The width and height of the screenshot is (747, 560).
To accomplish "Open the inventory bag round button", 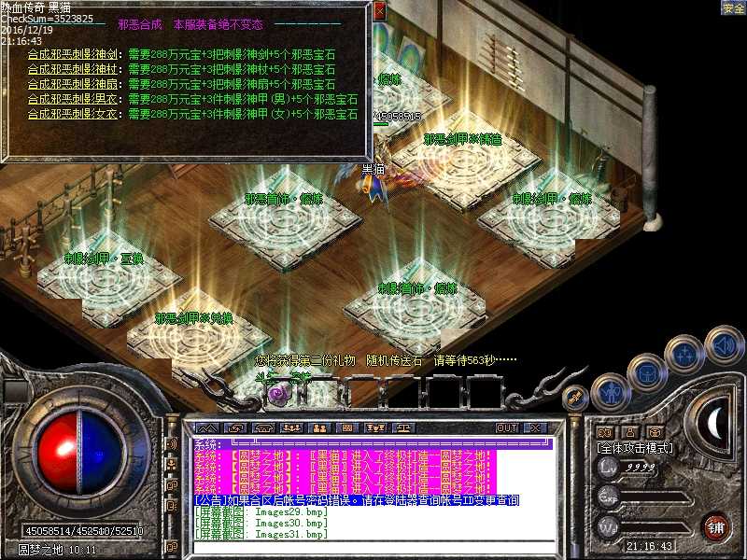I will (x=646, y=372).
